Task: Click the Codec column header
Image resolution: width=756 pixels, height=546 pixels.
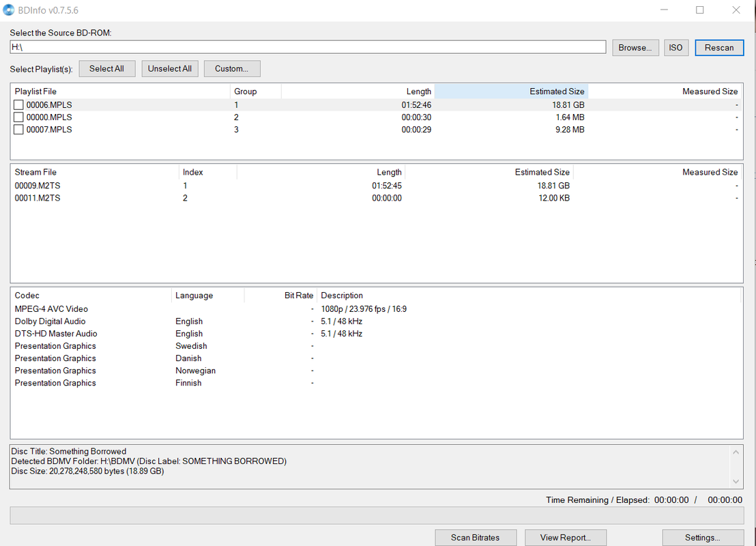Action: pos(91,296)
